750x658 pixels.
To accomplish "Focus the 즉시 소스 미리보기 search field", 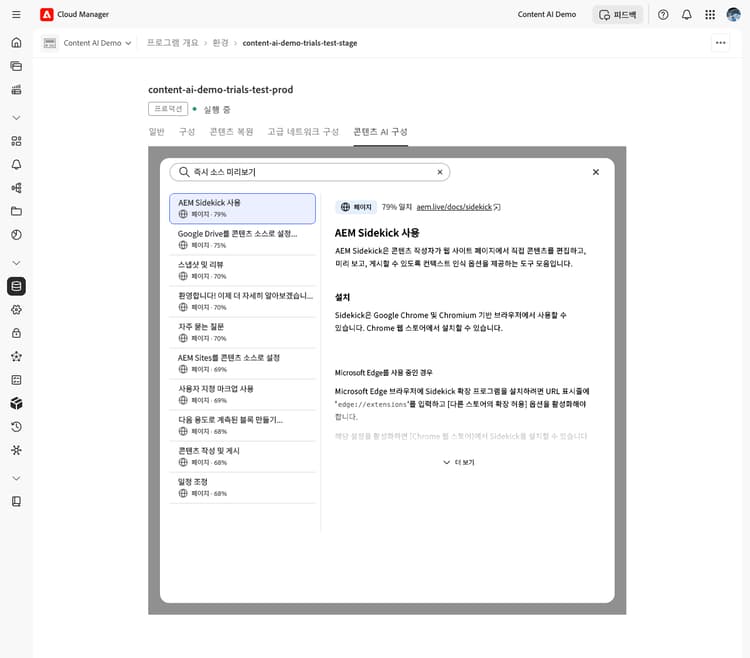I will click(309, 172).
